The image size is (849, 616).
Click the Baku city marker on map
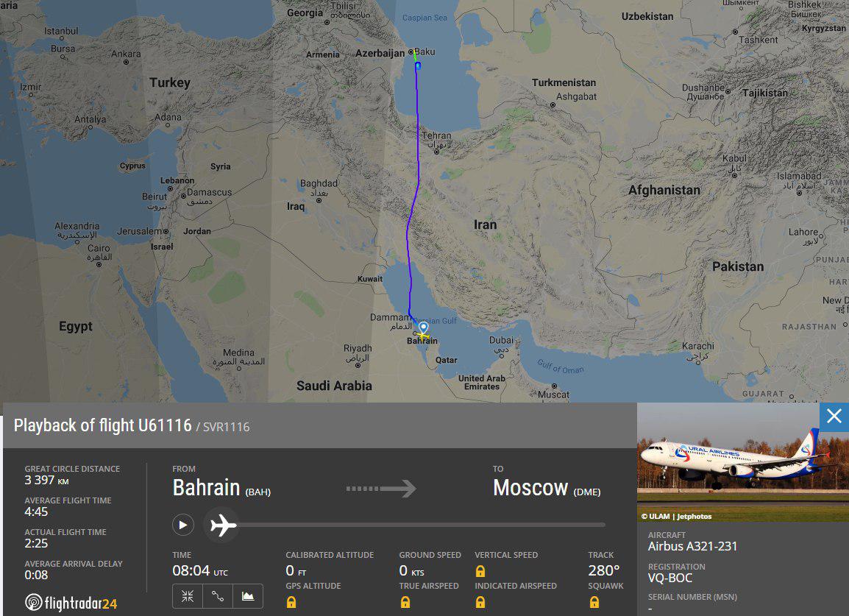(x=411, y=52)
